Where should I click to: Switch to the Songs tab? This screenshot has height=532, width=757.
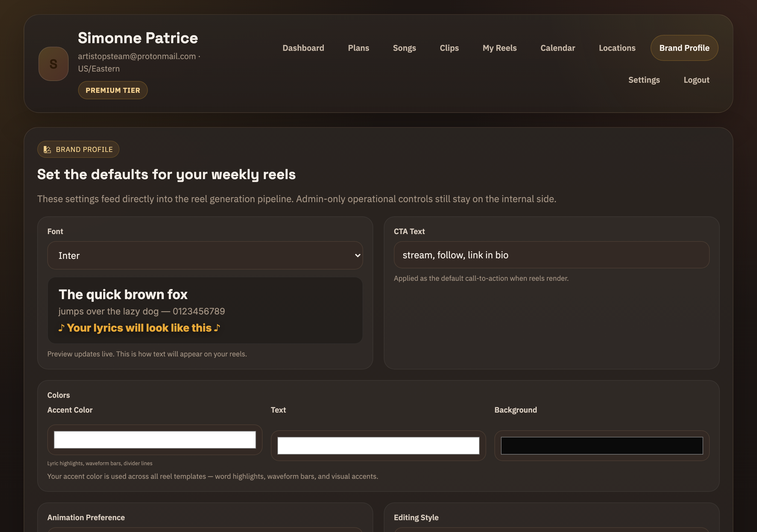point(404,48)
